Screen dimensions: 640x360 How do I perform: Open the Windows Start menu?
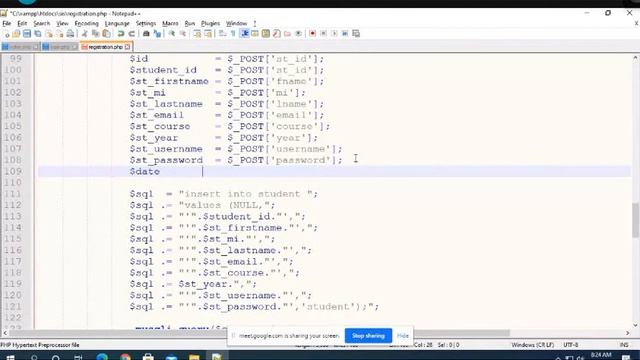tap(10, 357)
